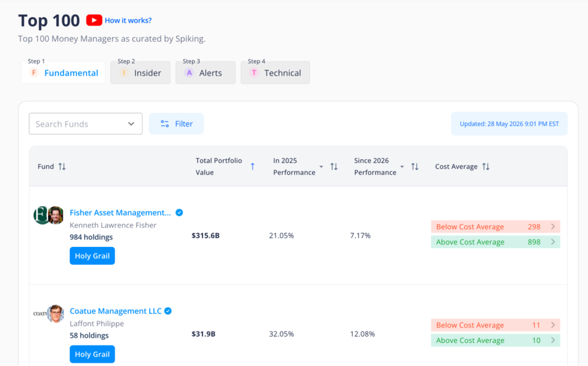Open Coatue Management LLC fund link

pos(115,311)
